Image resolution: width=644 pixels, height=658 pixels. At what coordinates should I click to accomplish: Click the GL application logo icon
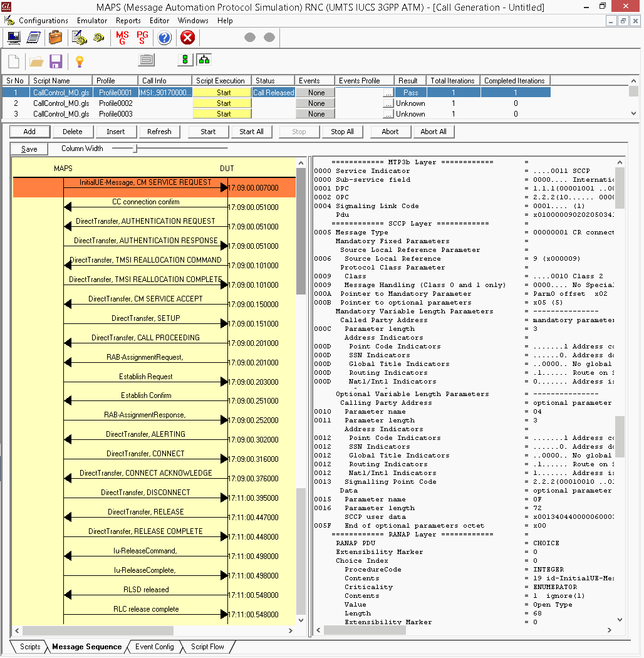(x=6, y=6)
